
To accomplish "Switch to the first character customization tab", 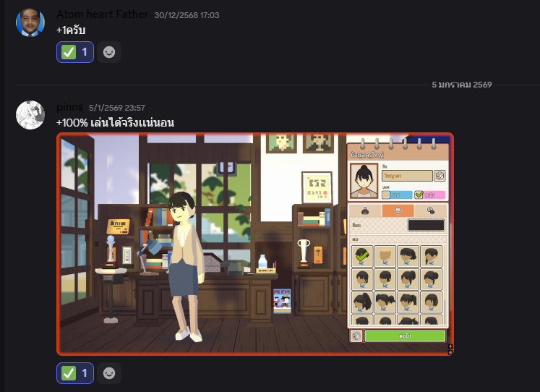I will click(366, 210).
